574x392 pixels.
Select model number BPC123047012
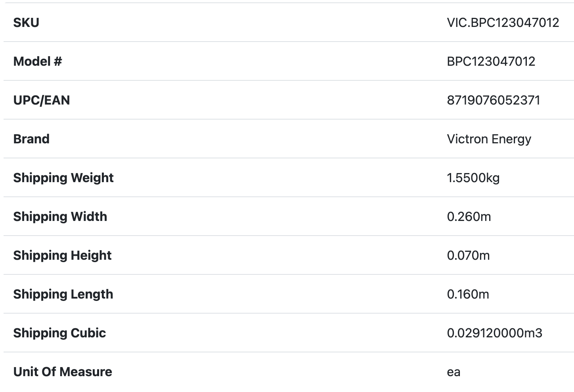click(x=491, y=61)
